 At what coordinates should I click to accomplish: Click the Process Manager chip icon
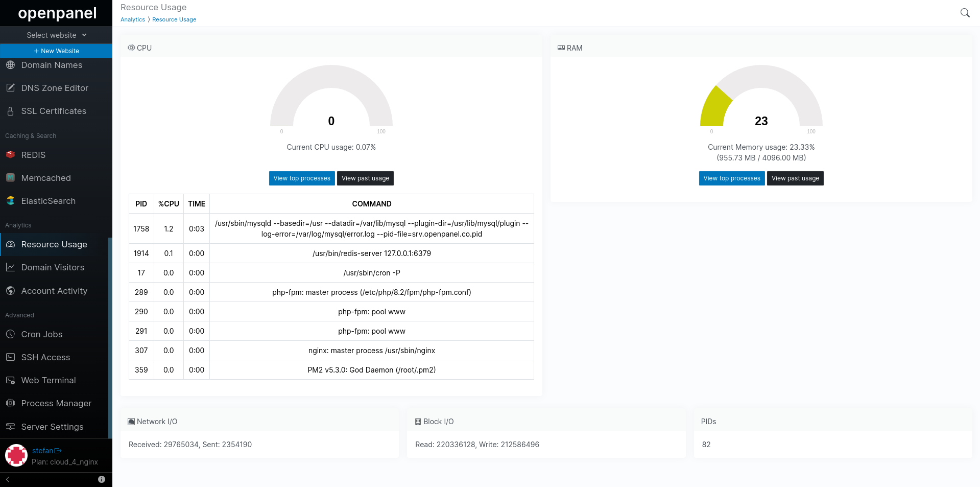pos(10,403)
